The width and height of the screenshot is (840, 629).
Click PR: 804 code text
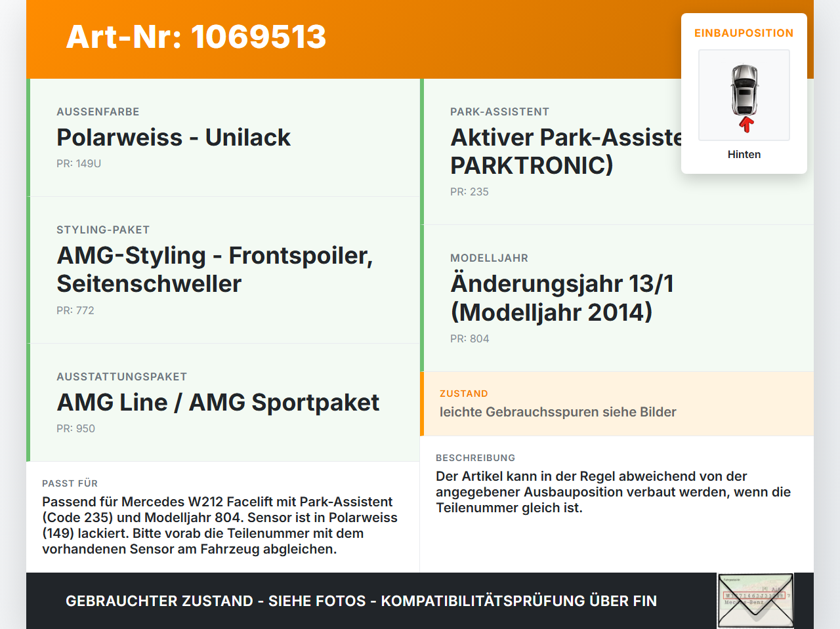[470, 338]
